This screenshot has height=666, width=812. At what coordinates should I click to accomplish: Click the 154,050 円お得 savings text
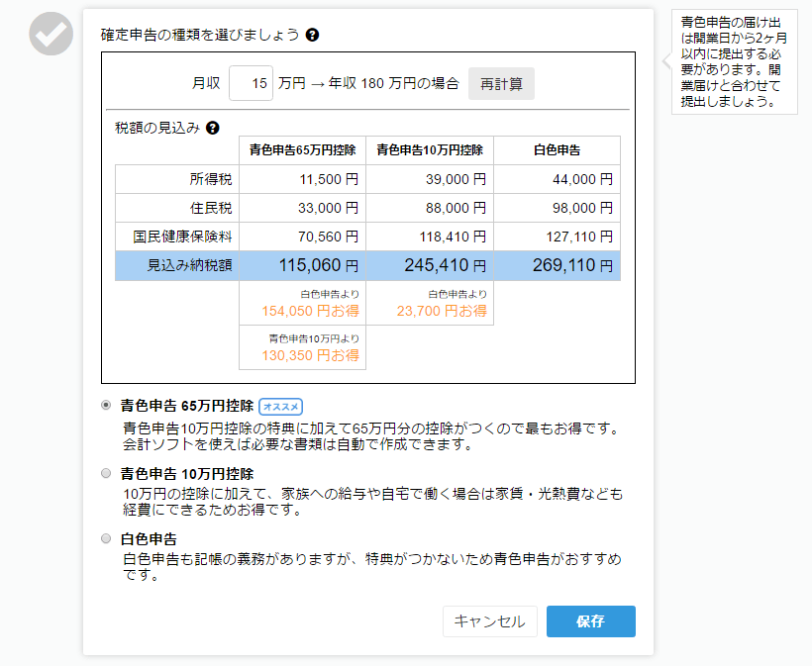[x=310, y=311]
